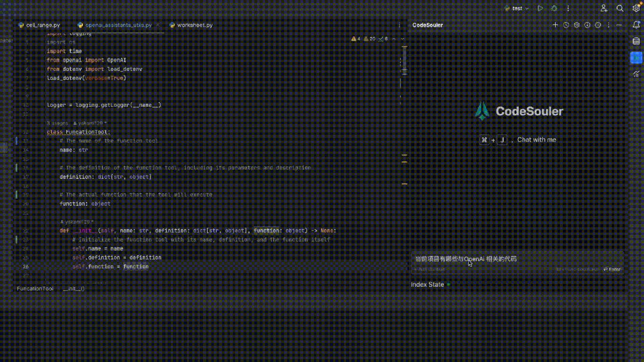Open Search Everywhere magnifier
Screen dimensions: 644x362
(620, 8)
